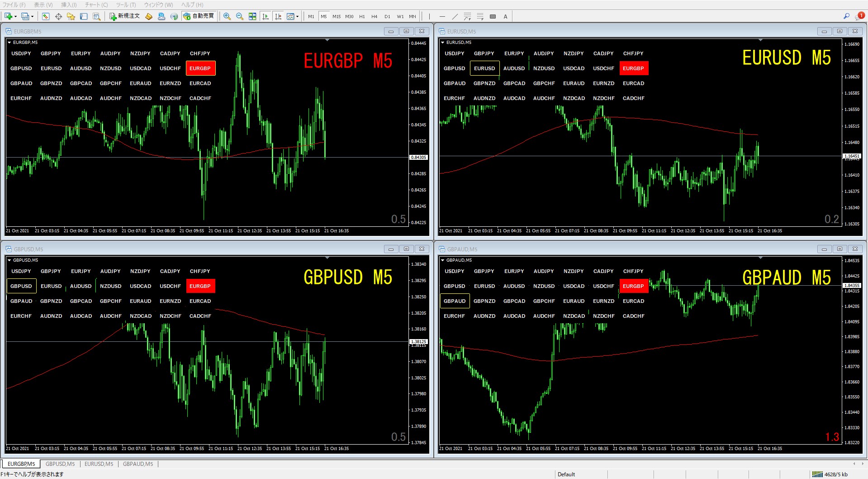Switch to the M1 timeframe

(x=311, y=17)
